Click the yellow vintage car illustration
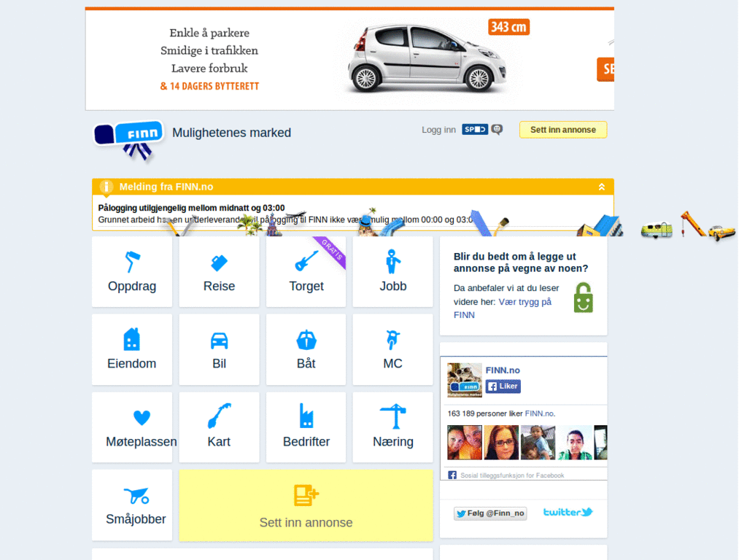Image resolution: width=747 pixels, height=560 pixels. click(x=721, y=232)
